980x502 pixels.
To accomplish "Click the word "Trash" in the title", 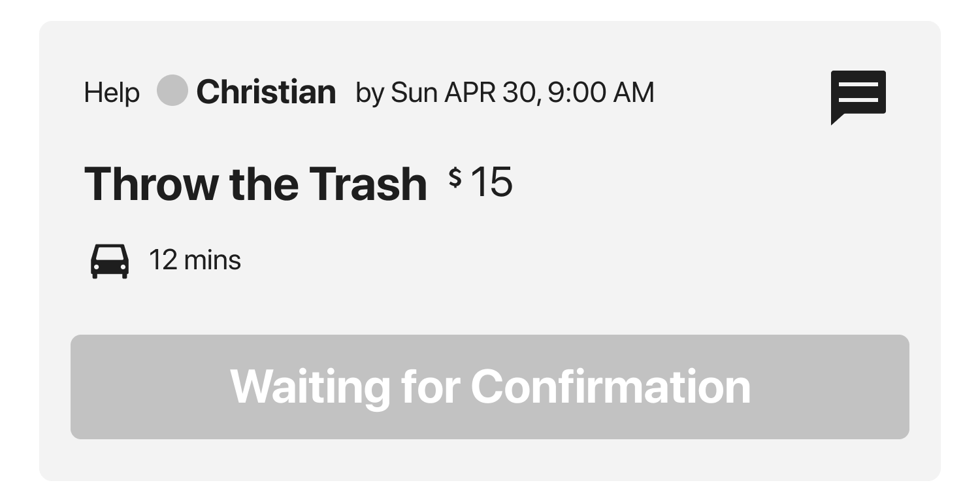I will [368, 184].
